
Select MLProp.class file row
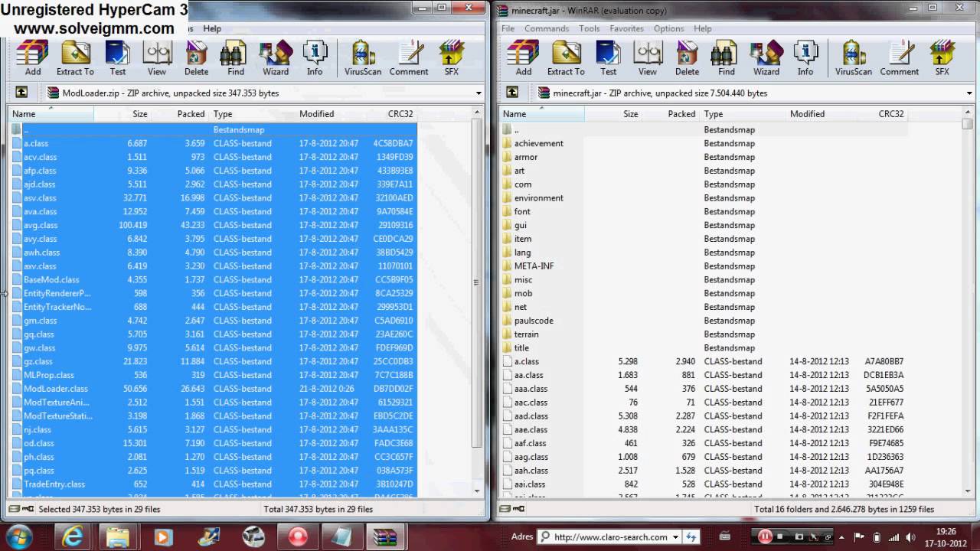click(x=213, y=375)
